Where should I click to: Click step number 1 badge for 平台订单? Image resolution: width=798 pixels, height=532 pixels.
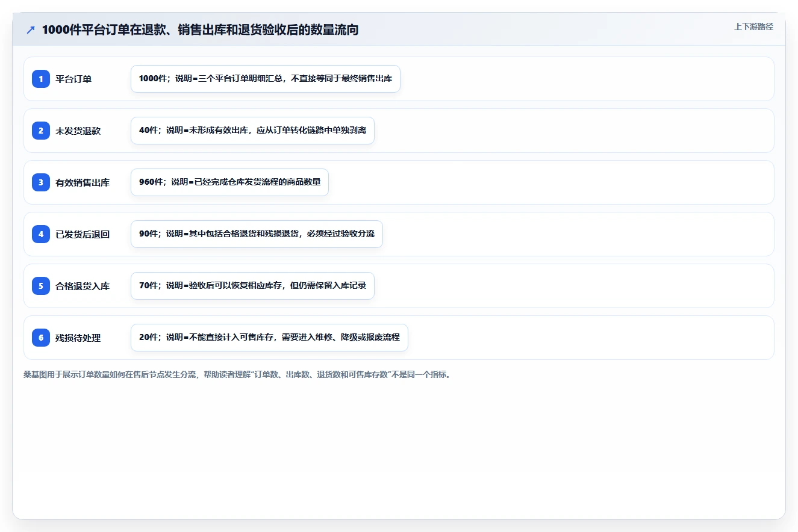(x=41, y=79)
